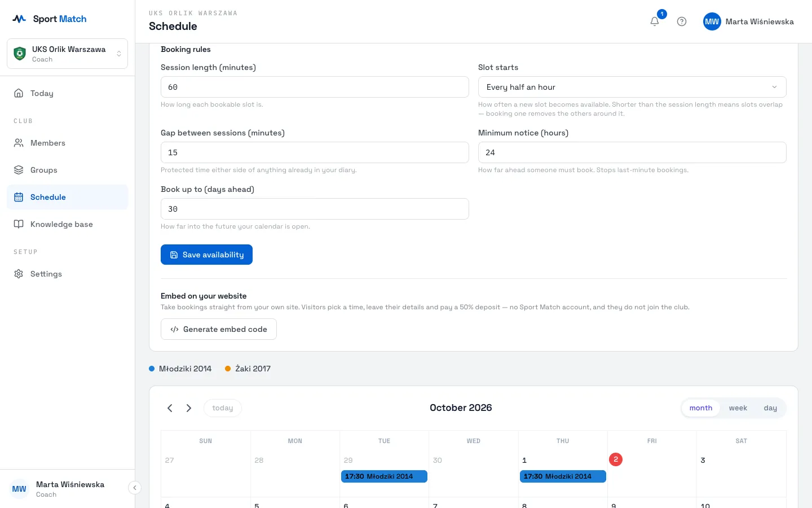Viewport: 812px width, 508px height.
Task: Click the "Embed on your website" heading
Action: [x=204, y=296]
